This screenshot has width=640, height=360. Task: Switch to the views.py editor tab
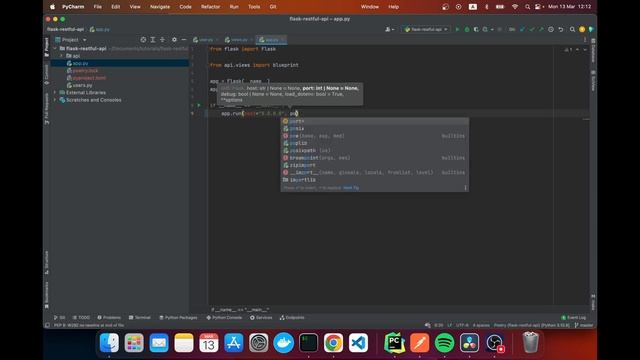click(x=239, y=40)
